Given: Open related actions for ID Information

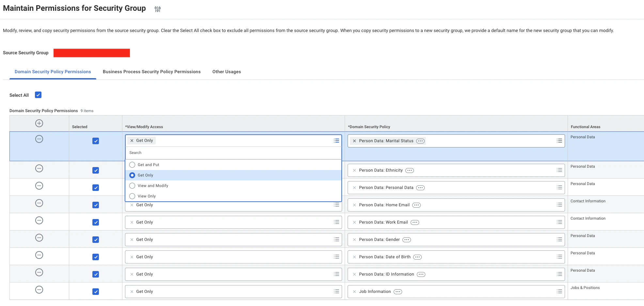Looking at the screenshot, I should point(421,274).
